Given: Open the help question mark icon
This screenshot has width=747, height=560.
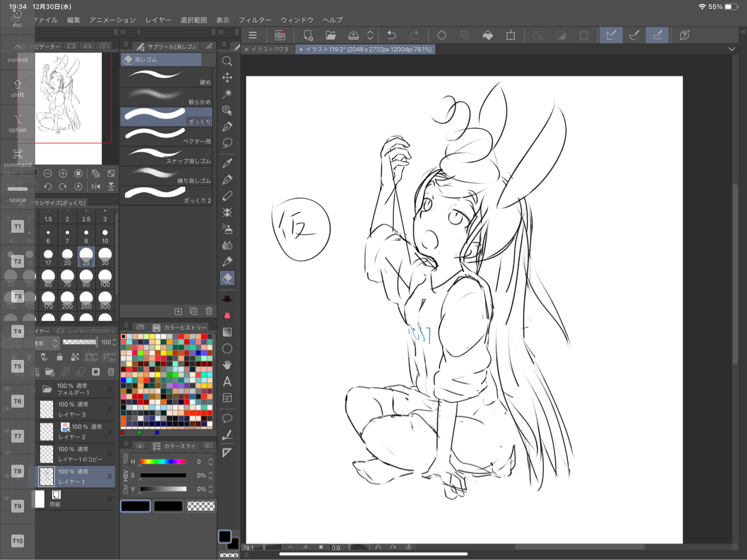Looking at the screenshot, I should coord(685,35).
